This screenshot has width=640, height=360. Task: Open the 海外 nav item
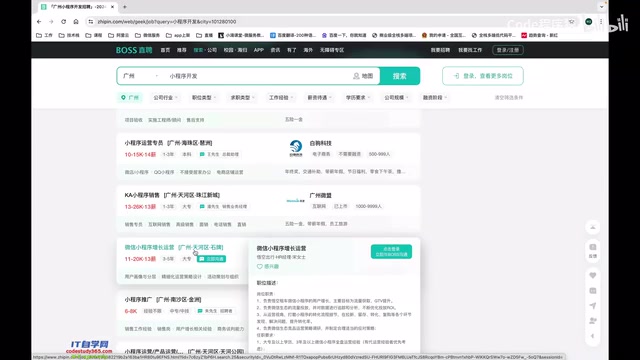pos(308,50)
